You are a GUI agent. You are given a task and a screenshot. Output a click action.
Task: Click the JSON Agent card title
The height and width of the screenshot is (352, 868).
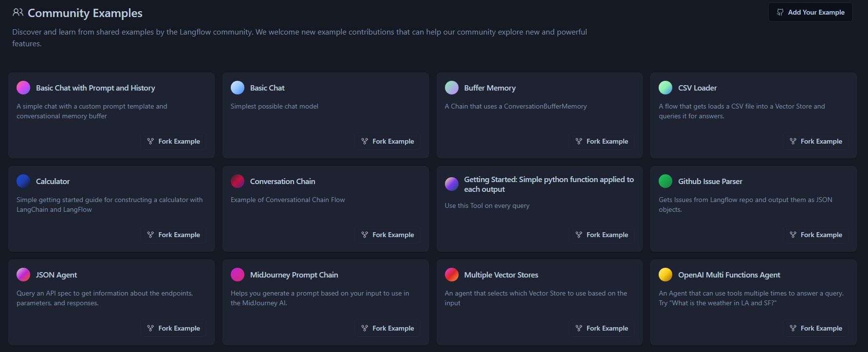pyautogui.click(x=56, y=275)
